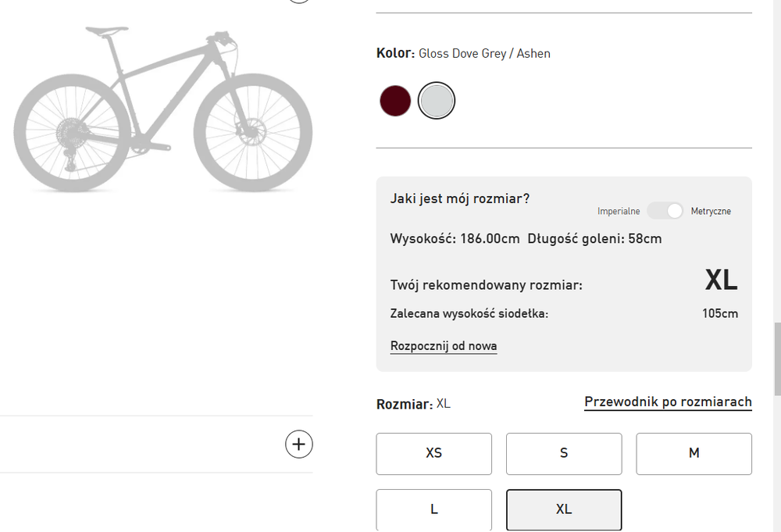This screenshot has width=781, height=532.
Task: Click the Metryczne units label
Action: (x=711, y=211)
